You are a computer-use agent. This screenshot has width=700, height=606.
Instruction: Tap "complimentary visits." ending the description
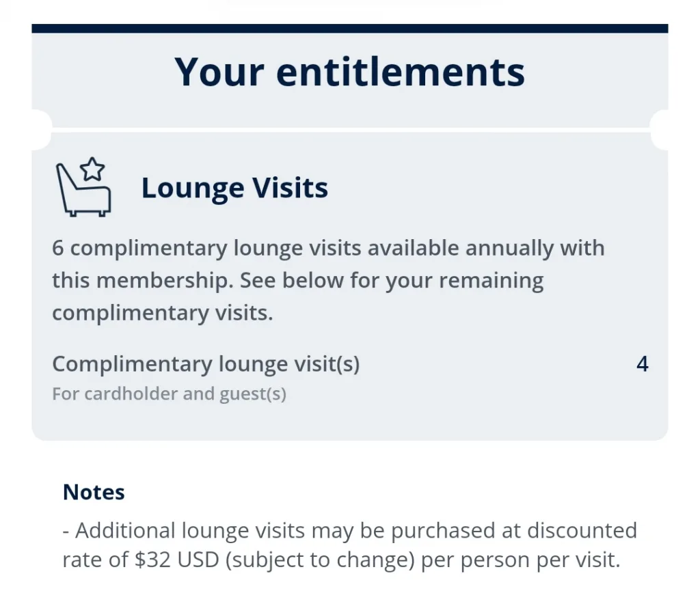(x=163, y=313)
